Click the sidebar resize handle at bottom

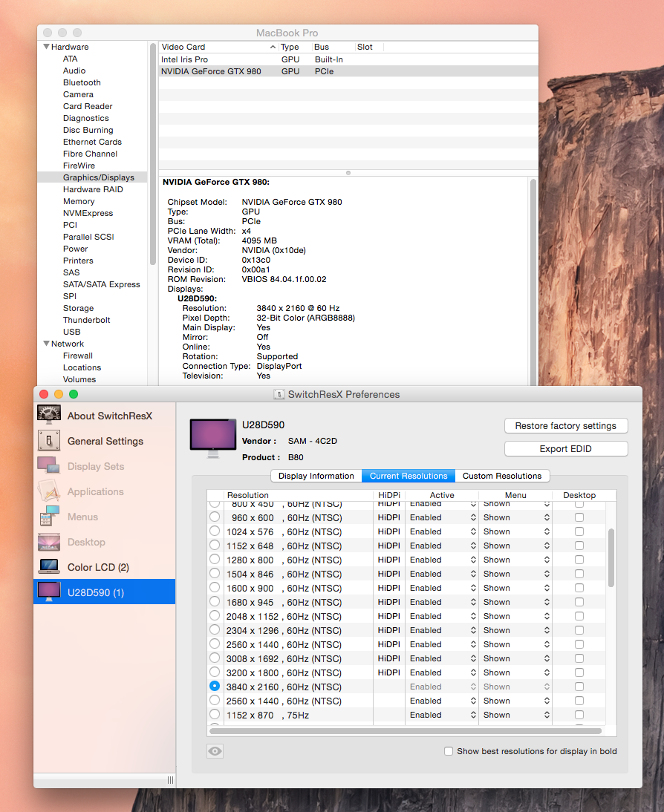[171, 780]
